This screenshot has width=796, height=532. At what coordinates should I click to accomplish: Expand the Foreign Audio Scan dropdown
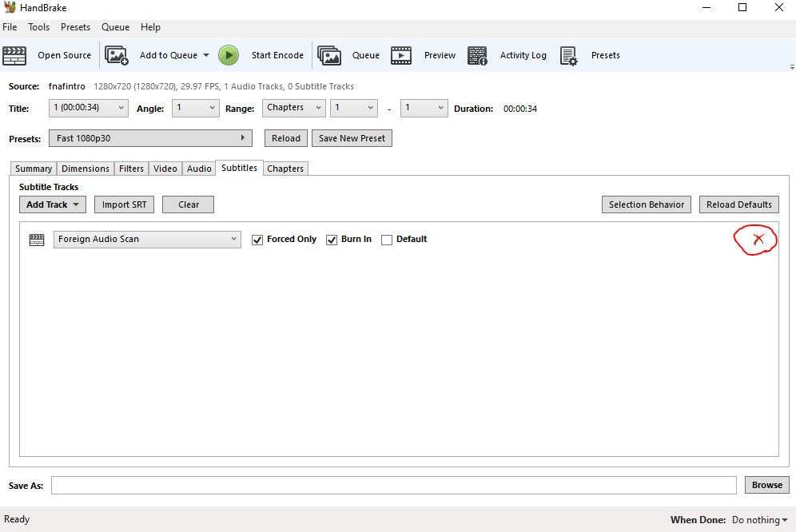click(147, 239)
